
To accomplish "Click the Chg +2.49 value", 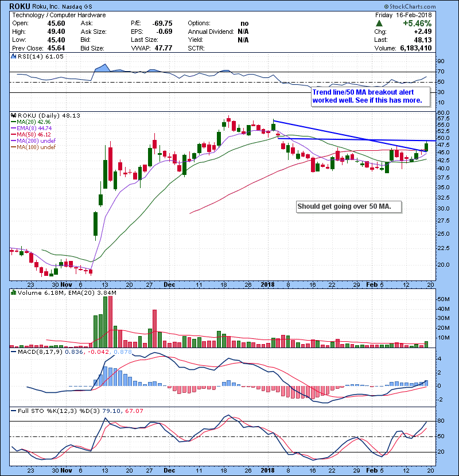I will point(422,32).
